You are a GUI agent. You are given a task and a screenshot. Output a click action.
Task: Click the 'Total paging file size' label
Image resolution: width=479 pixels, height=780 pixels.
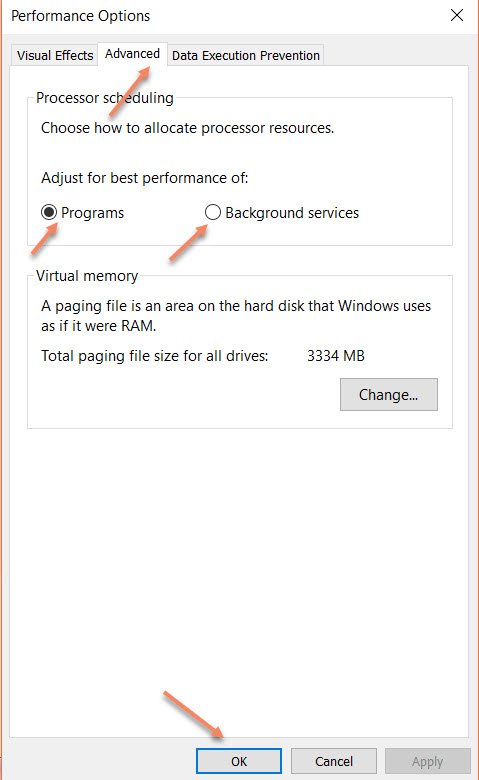(155, 356)
